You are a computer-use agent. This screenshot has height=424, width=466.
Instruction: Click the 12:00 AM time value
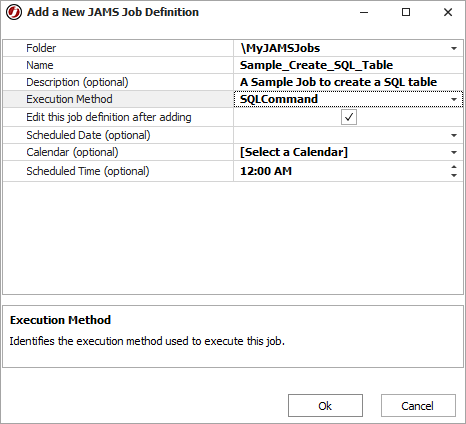(266, 171)
